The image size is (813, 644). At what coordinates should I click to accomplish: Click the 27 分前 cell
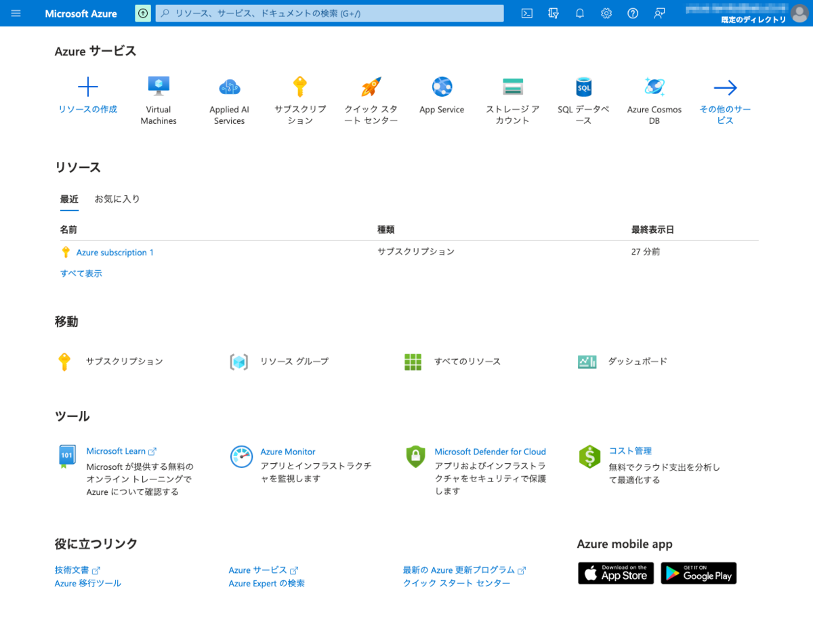646,252
